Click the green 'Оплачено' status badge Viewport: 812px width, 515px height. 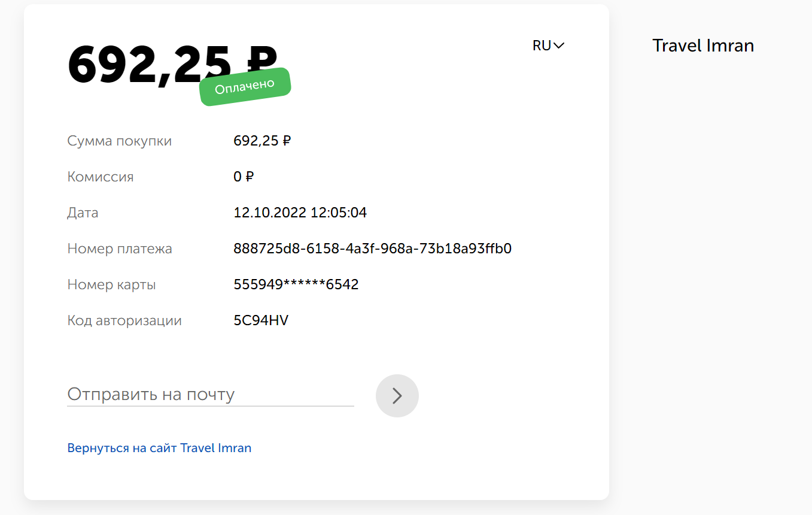[x=245, y=87]
